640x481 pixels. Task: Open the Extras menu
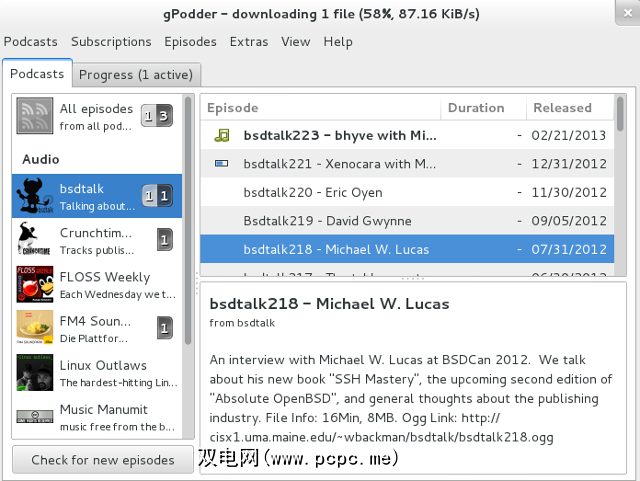(x=249, y=42)
